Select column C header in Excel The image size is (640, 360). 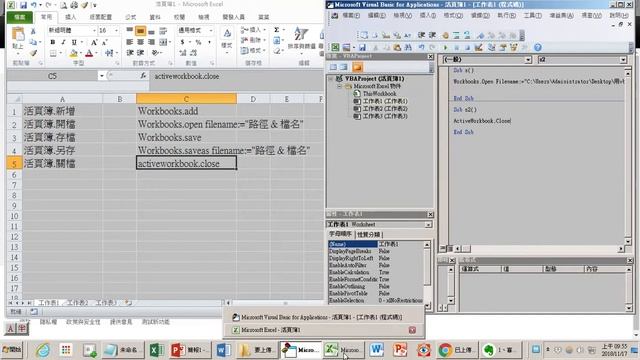(186, 99)
